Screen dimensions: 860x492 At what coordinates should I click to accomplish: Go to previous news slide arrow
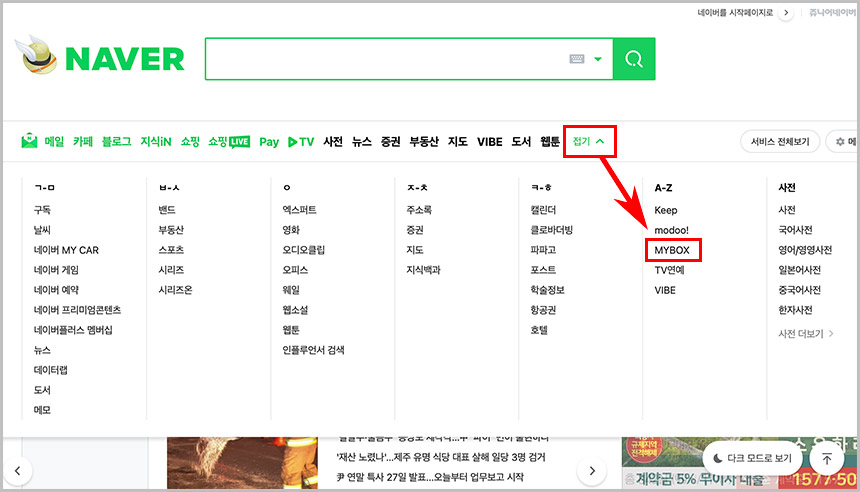[x=18, y=471]
